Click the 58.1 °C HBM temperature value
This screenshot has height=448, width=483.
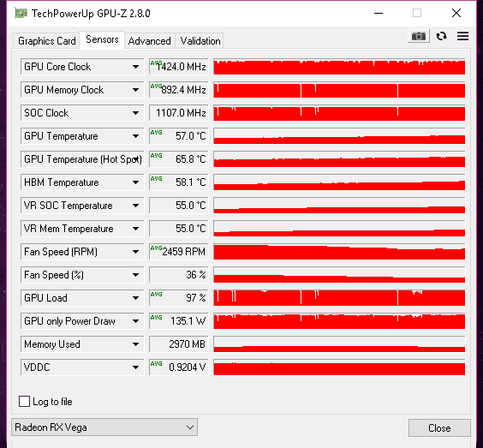point(179,182)
